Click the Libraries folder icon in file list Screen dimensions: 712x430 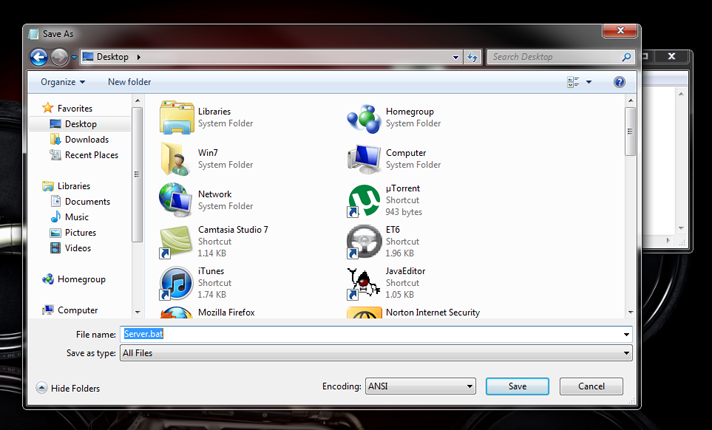(176, 118)
